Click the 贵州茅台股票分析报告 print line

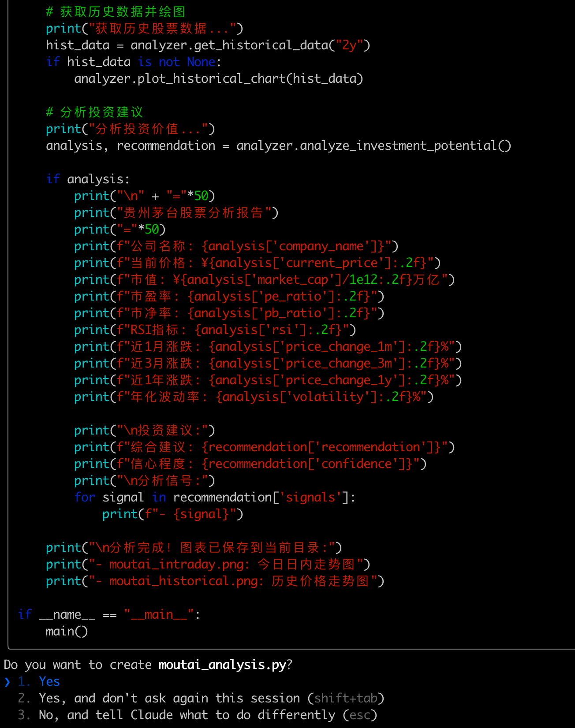[176, 212]
